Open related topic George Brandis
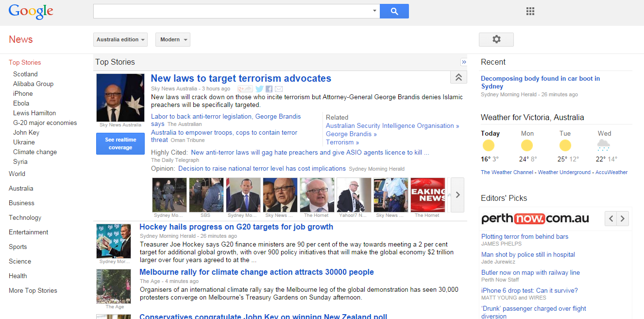 click(351, 134)
